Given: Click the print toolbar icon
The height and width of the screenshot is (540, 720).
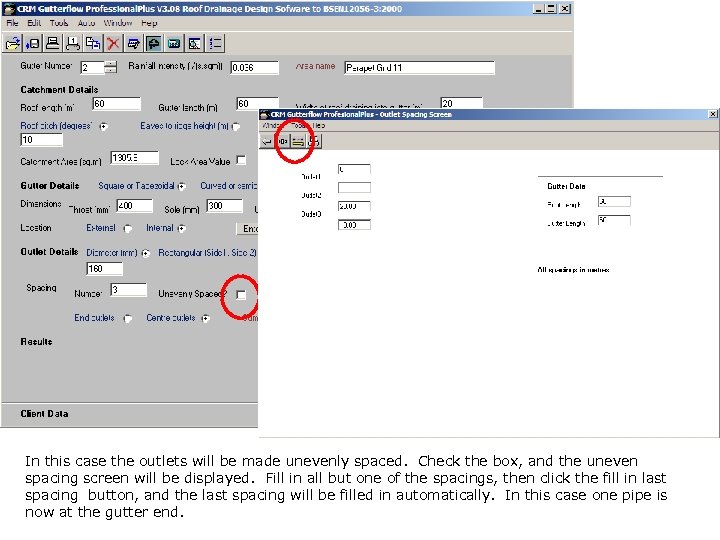Looking at the screenshot, I should pyautogui.click(x=53, y=44).
